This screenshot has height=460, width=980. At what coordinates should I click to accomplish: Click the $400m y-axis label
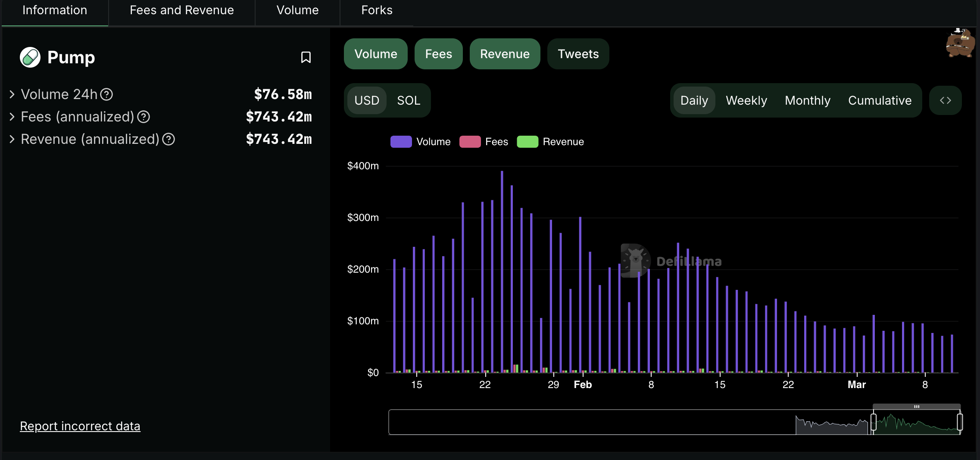363,166
